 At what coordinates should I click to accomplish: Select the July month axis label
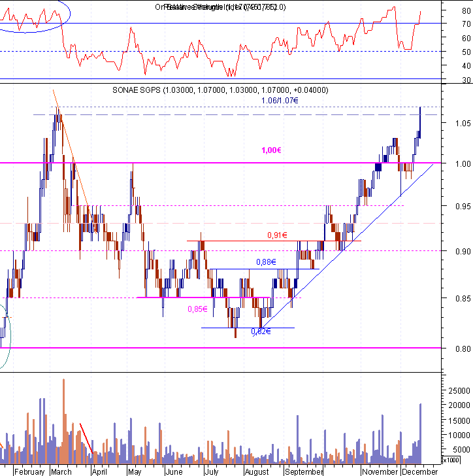point(212,472)
